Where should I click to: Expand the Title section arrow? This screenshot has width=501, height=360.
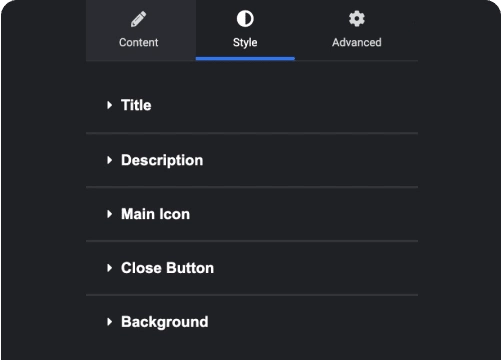(x=109, y=105)
